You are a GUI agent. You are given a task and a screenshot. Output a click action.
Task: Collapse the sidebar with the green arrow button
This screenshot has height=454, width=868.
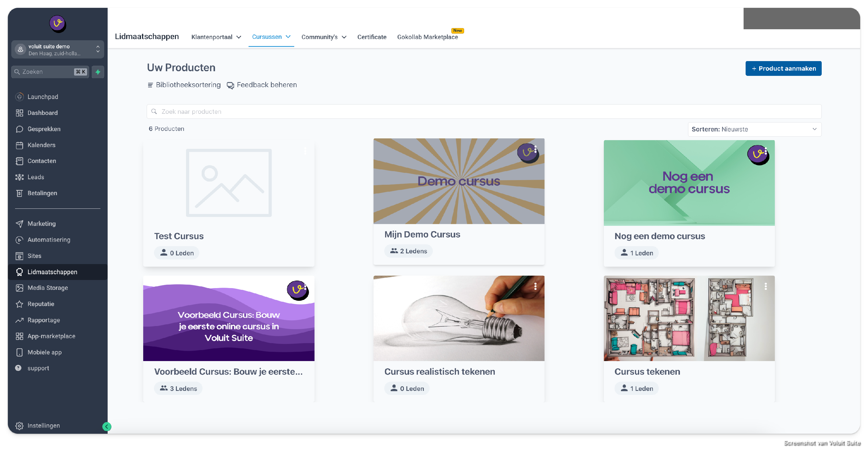tap(107, 427)
